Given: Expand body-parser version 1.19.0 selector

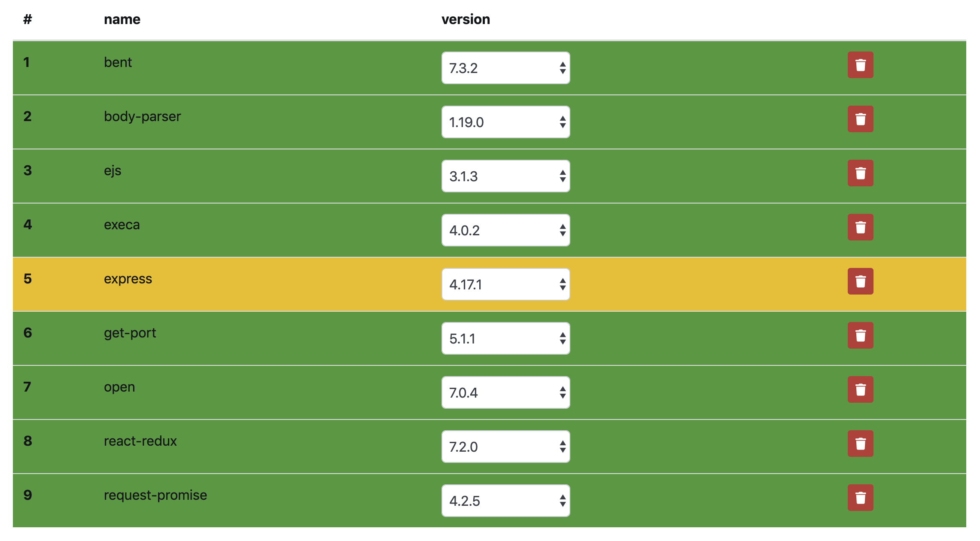Looking at the screenshot, I should 505,122.
